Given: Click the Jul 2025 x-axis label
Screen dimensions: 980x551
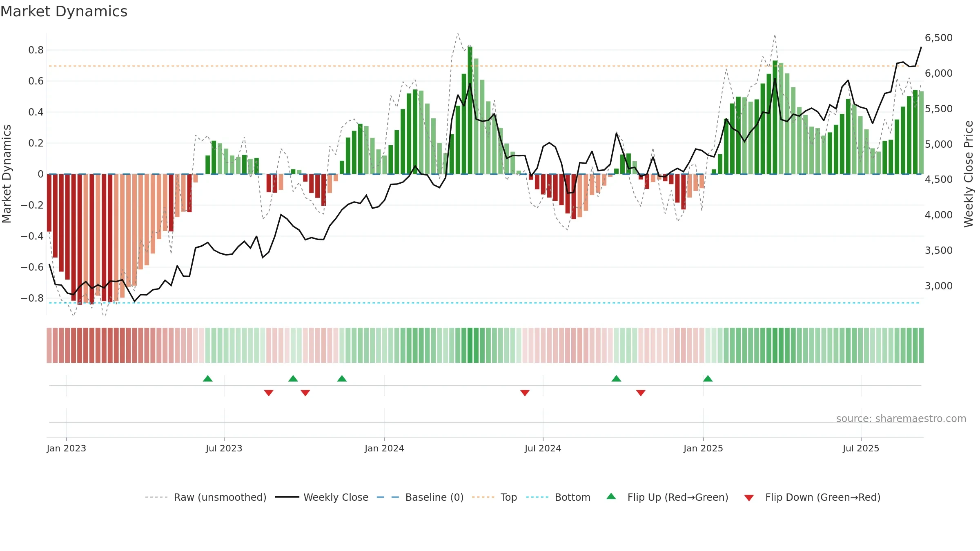Looking at the screenshot, I should coord(861,448).
